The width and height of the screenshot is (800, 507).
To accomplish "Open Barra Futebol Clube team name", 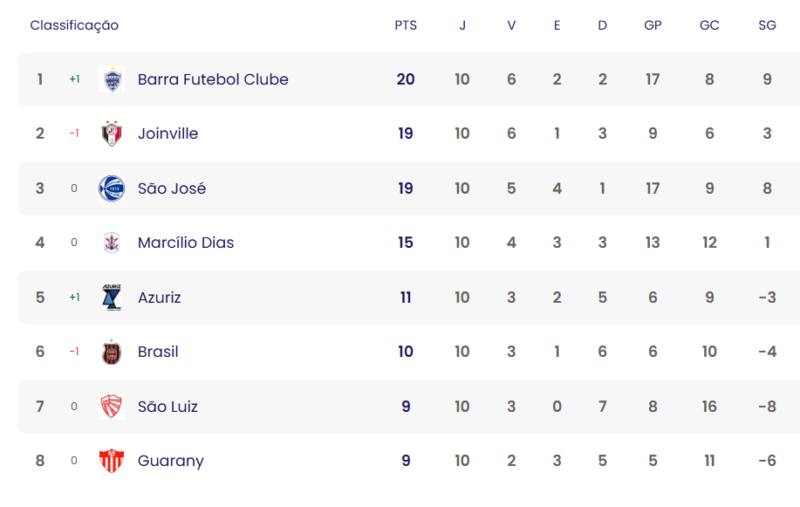I will pos(213,80).
